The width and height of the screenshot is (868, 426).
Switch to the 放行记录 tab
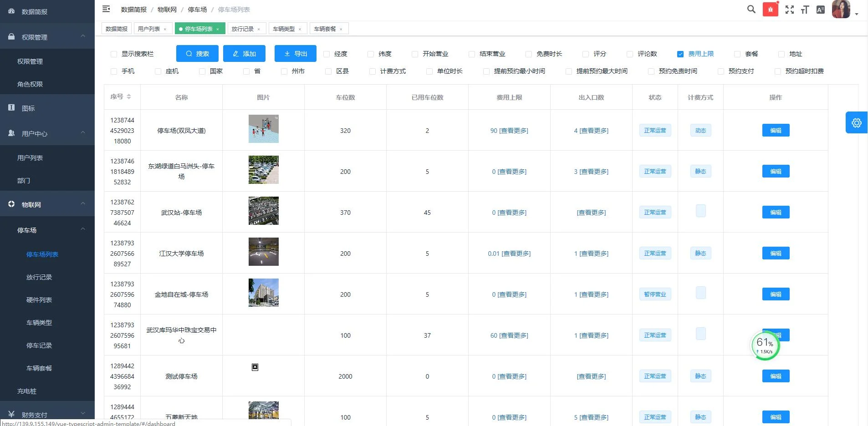click(x=243, y=28)
